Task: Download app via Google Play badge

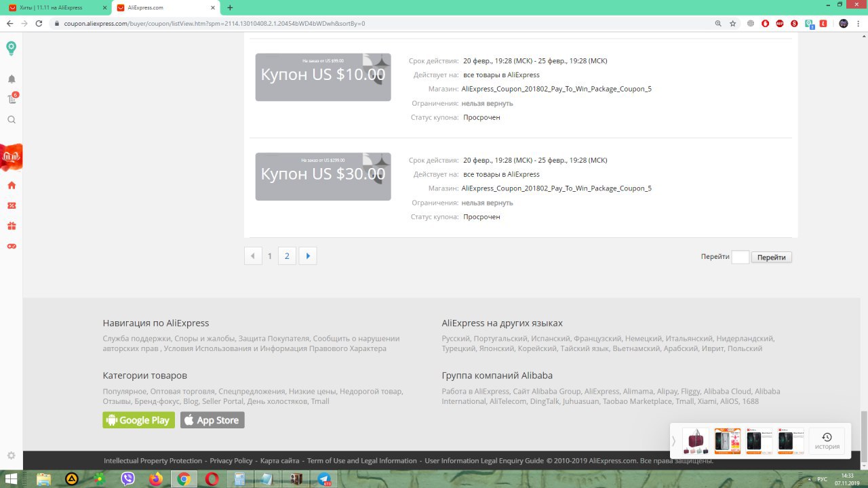Action: [x=138, y=420]
